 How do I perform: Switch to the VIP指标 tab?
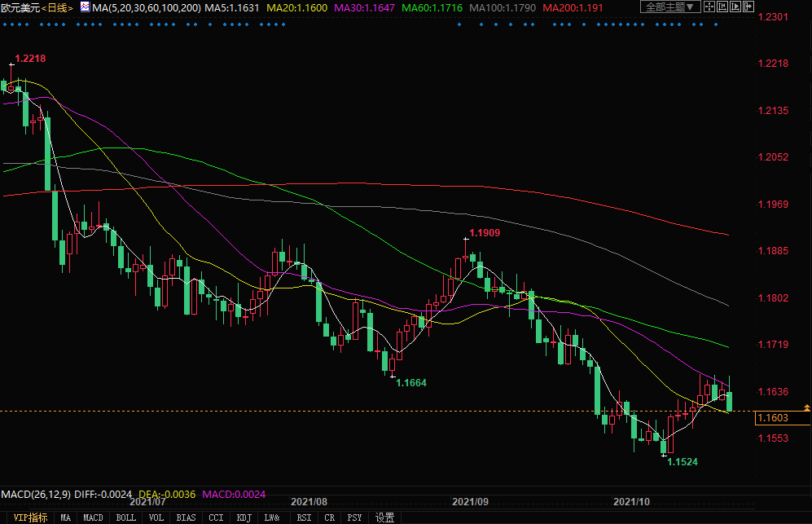(x=29, y=517)
